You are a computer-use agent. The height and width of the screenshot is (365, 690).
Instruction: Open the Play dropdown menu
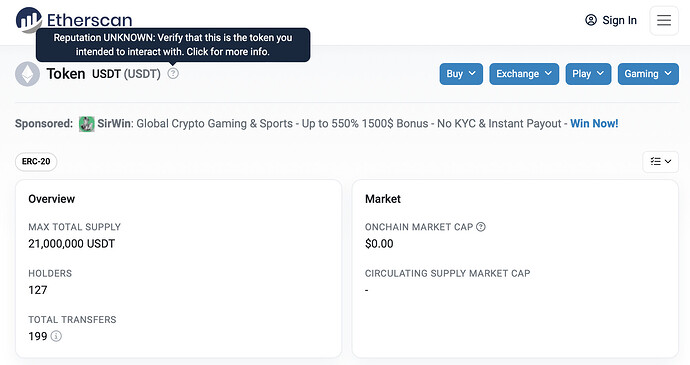[x=588, y=74]
